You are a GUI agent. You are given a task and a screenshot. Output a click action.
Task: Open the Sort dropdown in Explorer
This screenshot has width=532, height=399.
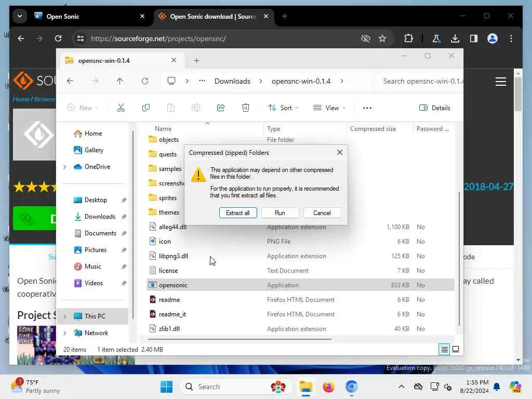pyautogui.click(x=283, y=108)
